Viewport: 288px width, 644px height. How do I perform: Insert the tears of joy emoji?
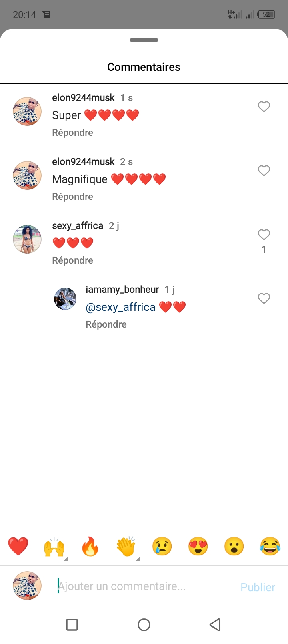point(270,546)
